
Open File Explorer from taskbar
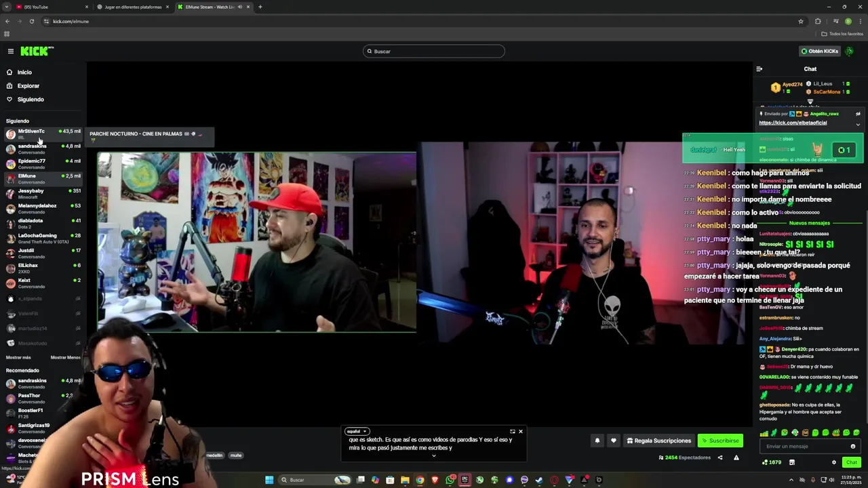pos(405,480)
